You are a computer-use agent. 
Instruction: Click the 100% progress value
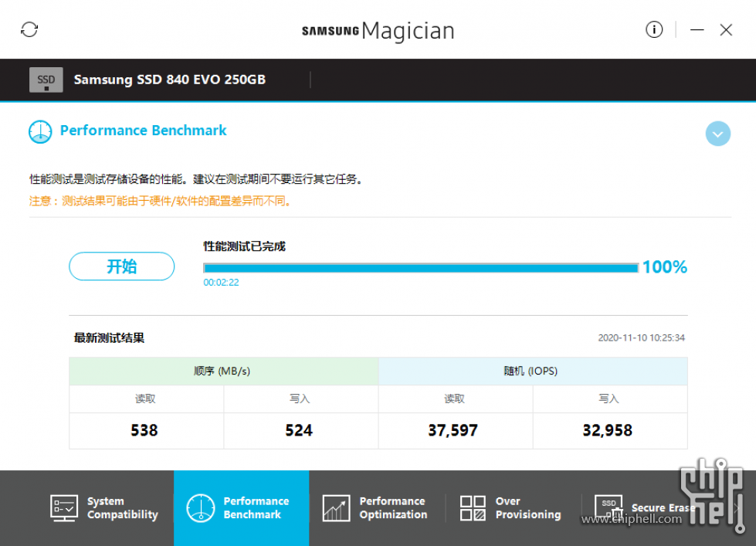coord(664,266)
